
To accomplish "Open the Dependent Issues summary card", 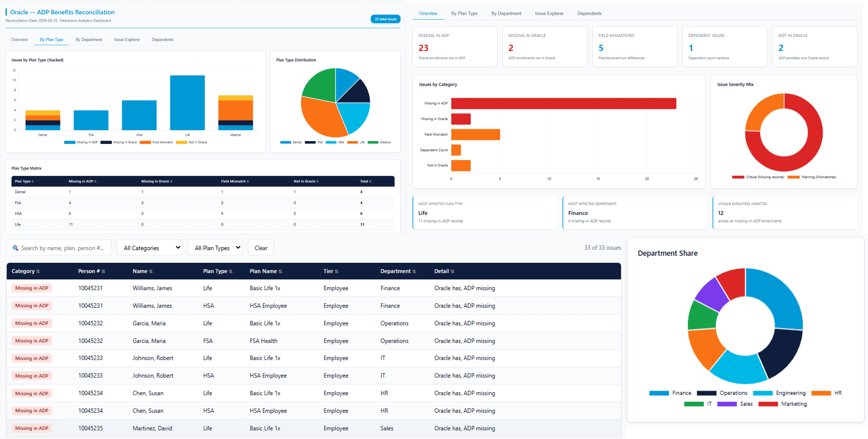I will [724, 47].
